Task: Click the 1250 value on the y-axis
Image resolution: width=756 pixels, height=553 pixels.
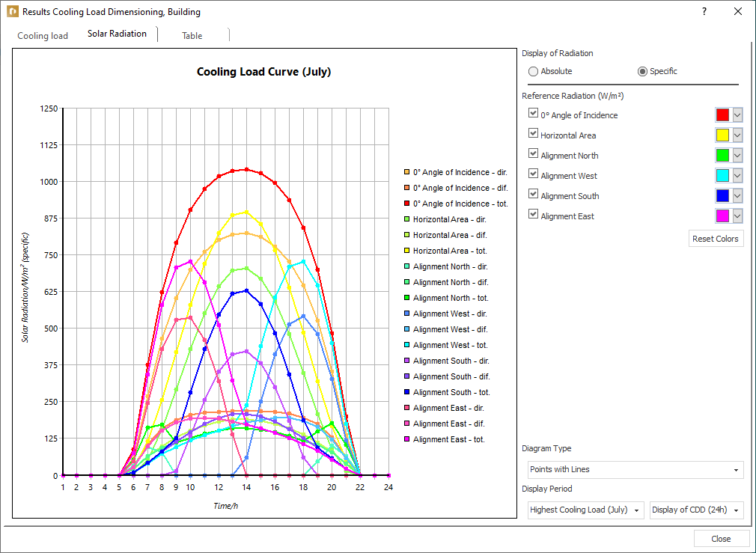Action: pyautogui.click(x=49, y=109)
